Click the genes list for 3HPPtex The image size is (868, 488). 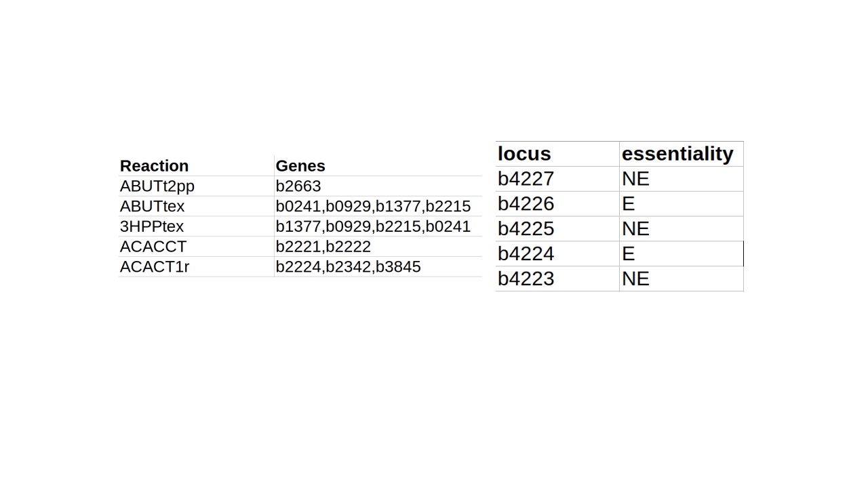(373, 226)
